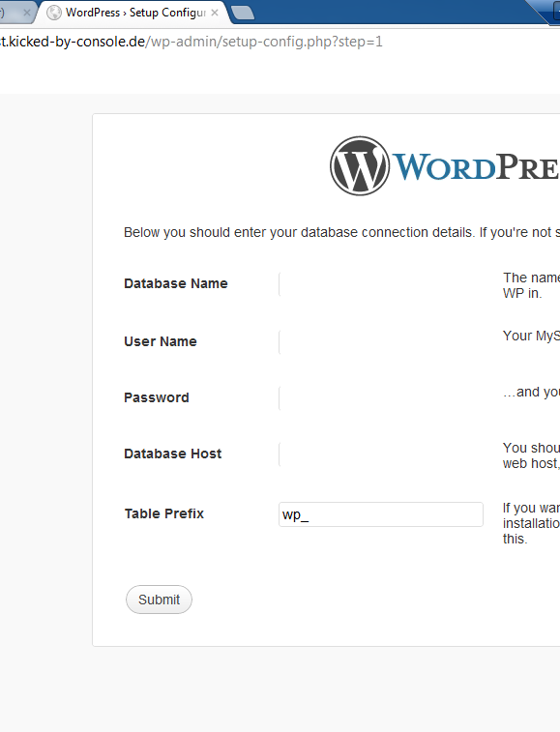Click the globe favicon on WordPress tab
Viewport: 560px width, 732px height.
(x=54, y=13)
